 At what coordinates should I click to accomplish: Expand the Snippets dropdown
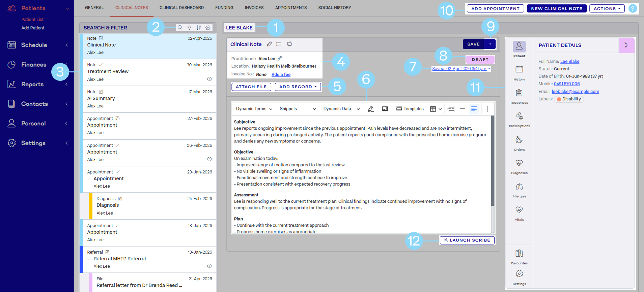tap(298, 109)
